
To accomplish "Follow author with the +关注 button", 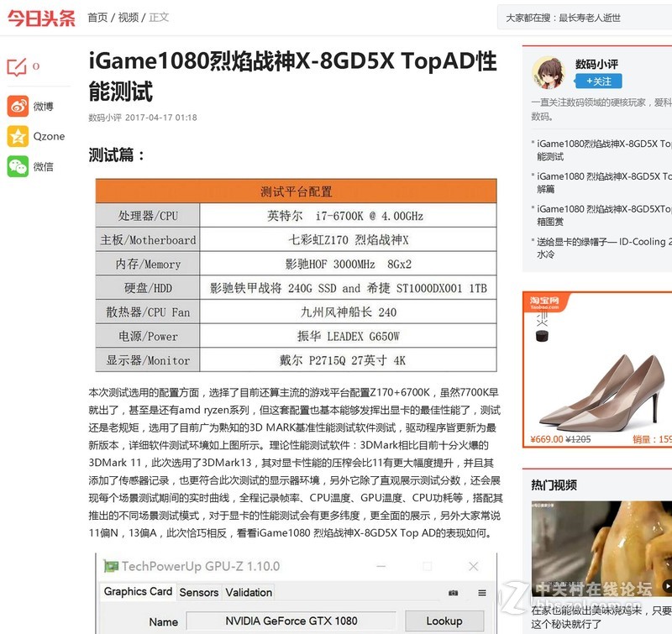I will 598,81.
